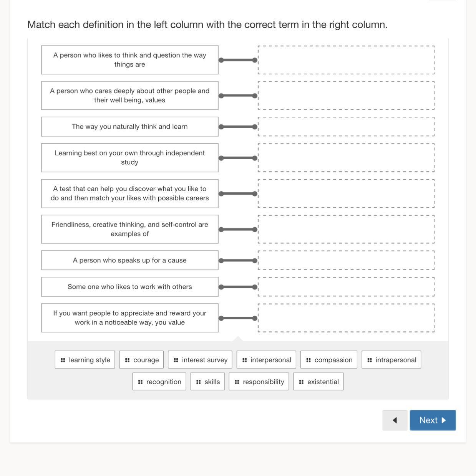Click the drop zone beside the interest test definition

click(346, 193)
